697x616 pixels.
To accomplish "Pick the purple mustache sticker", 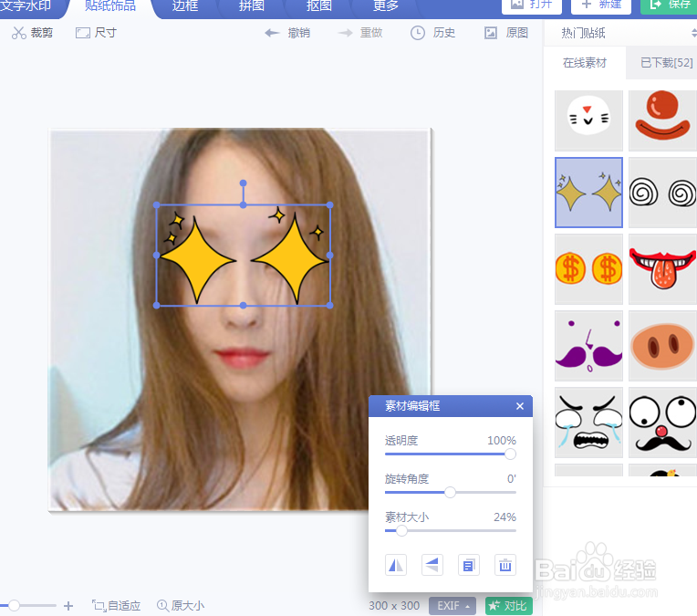I will [588, 346].
